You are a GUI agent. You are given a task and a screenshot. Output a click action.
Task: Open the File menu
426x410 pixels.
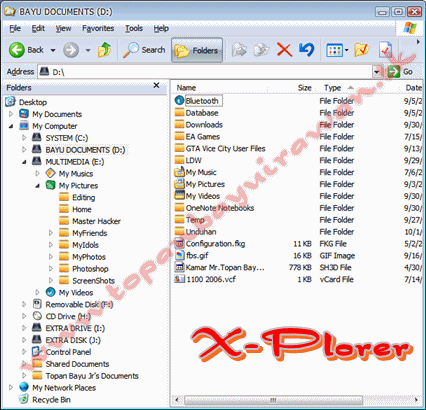15,29
